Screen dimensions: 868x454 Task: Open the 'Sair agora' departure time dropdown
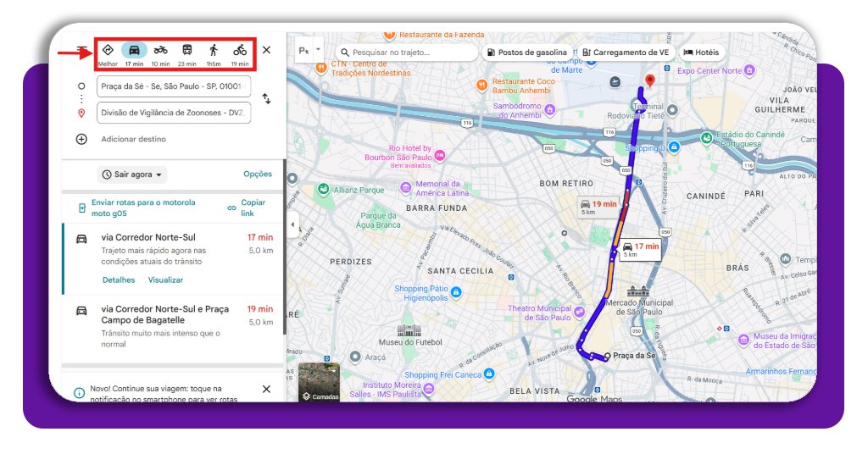pyautogui.click(x=132, y=174)
